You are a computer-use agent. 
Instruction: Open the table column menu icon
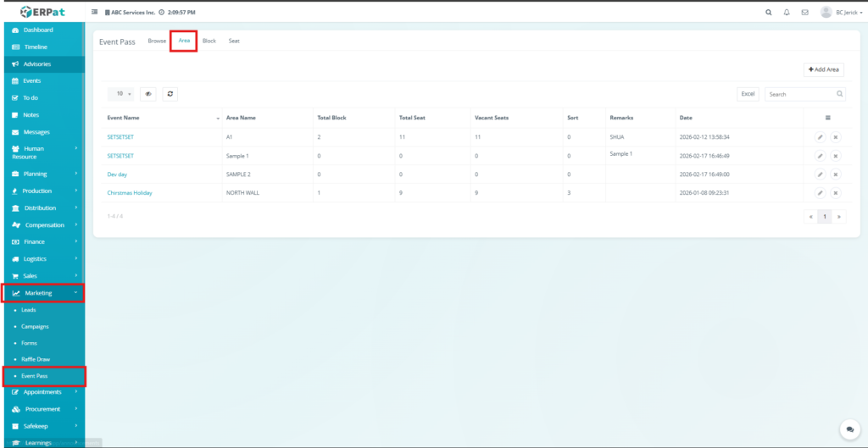pos(827,118)
